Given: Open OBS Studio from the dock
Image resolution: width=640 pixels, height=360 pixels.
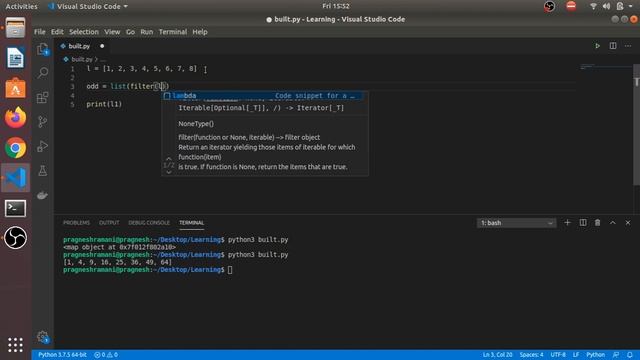Looking at the screenshot, I should pyautogui.click(x=16, y=238).
